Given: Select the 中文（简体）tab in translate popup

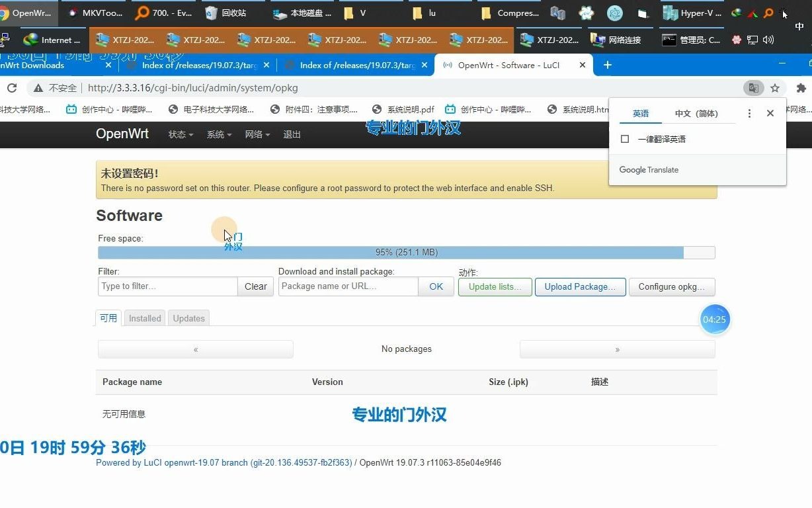Looking at the screenshot, I should (696, 114).
